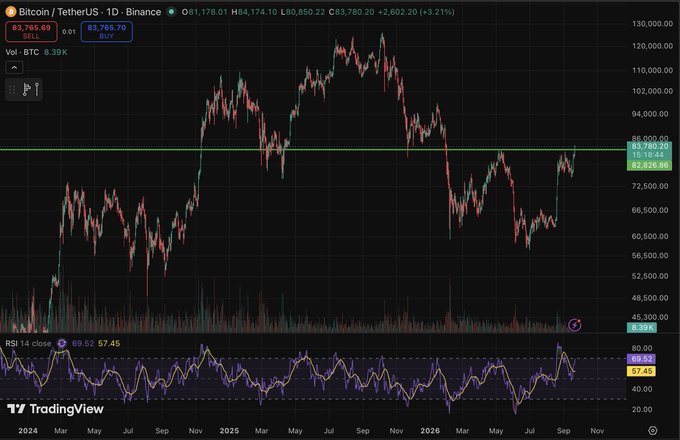Click the 72,500.00 price axis label
The height and width of the screenshot is (440, 680).
[650, 186]
